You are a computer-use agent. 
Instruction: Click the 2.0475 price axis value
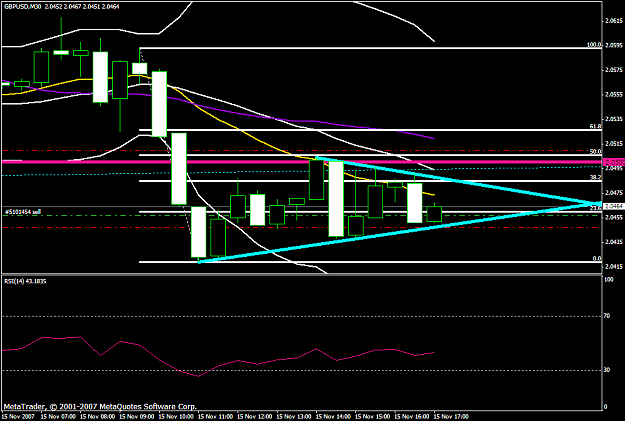[613, 193]
